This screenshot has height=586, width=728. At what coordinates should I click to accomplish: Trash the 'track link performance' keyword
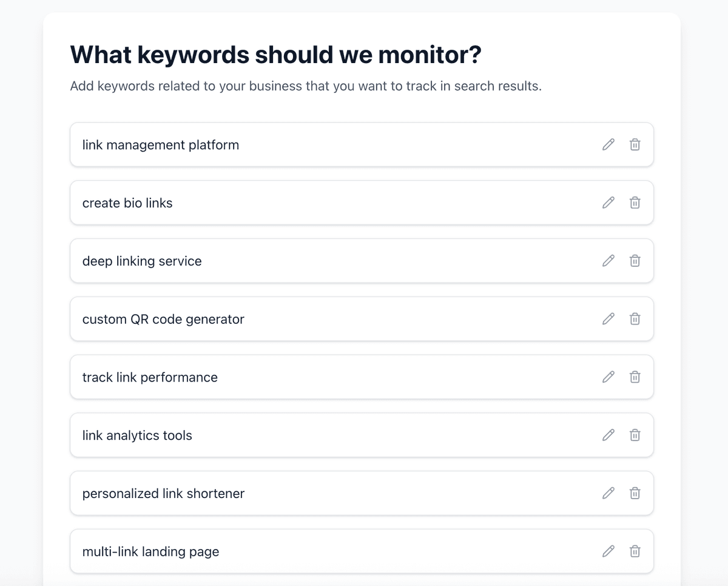635,377
